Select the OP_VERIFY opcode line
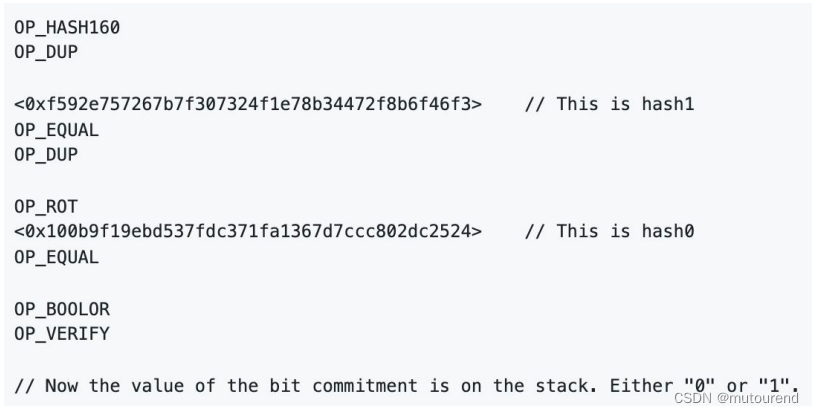 [x=62, y=334]
